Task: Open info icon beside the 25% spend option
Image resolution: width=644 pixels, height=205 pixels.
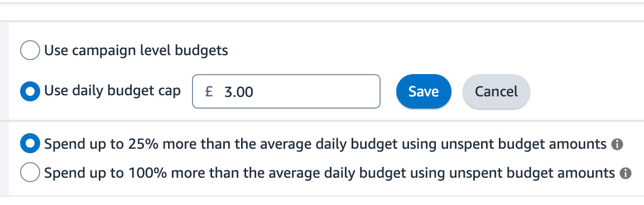Action: pos(617,144)
